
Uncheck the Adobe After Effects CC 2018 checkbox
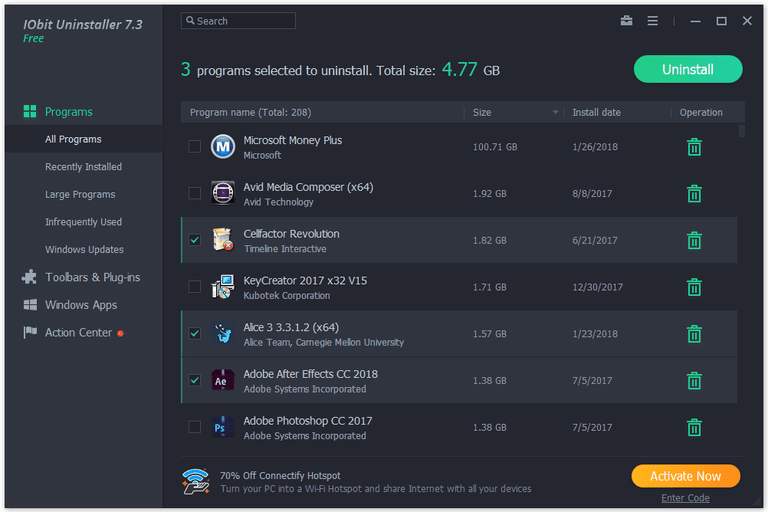tap(194, 380)
